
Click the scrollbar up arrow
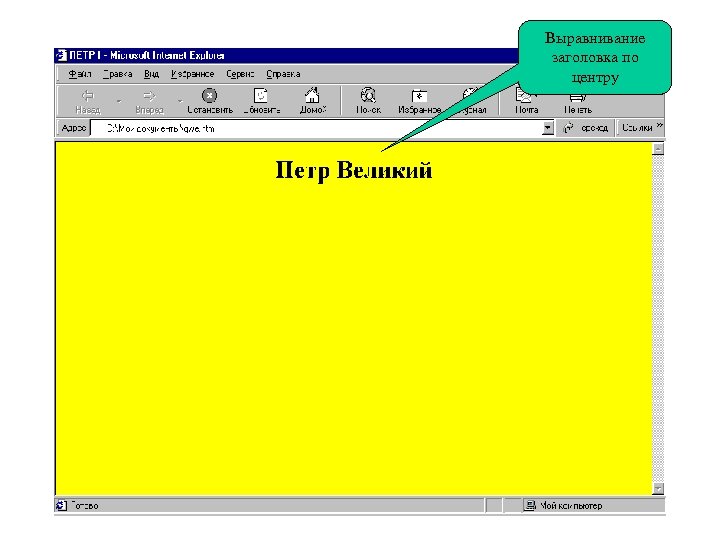pyautogui.click(x=658, y=149)
